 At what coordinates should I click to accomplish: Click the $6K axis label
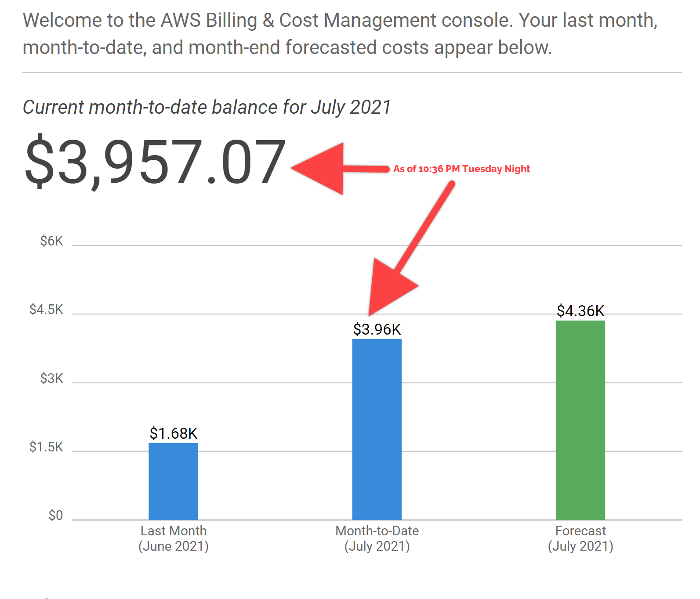pos(51,241)
